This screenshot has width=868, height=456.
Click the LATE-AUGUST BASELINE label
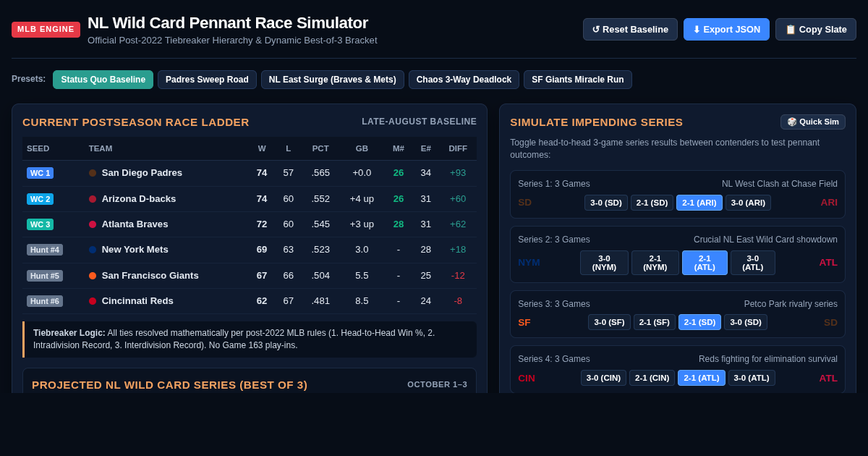419,122
